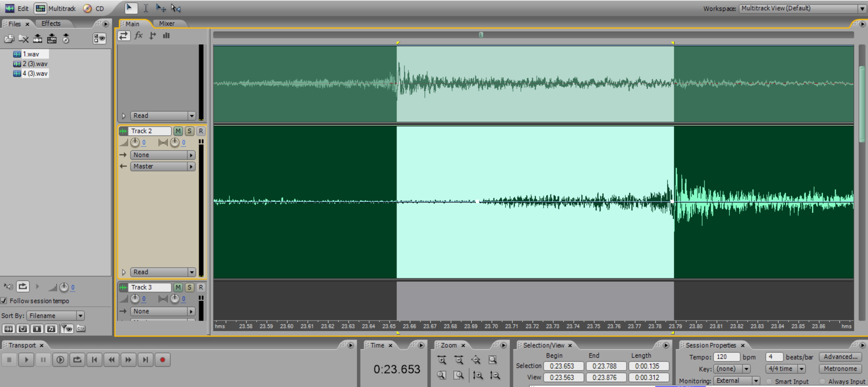Screen dimensions: 868x387
Task: Open the Workspace dropdown
Action: pyautogui.click(x=800, y=8)
